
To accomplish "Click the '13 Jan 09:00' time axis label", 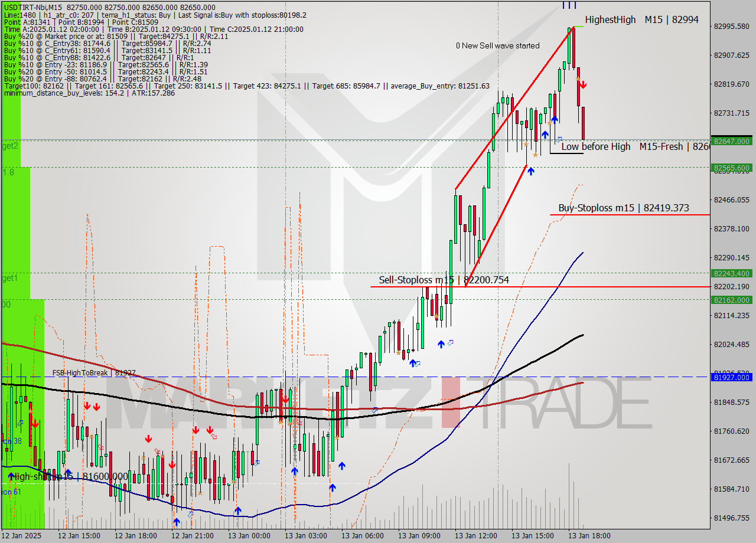I will [419, 536].
